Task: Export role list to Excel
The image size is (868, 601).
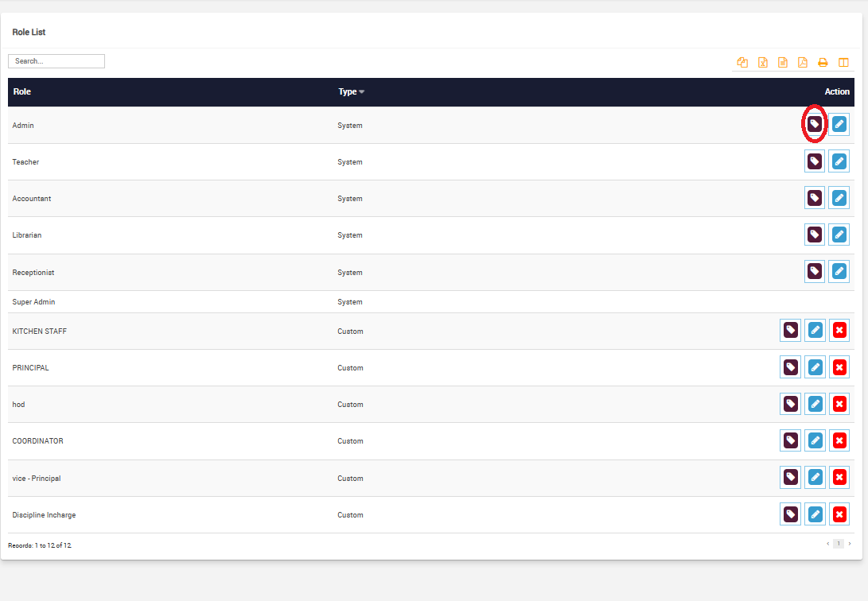Action: pos(762,63)
